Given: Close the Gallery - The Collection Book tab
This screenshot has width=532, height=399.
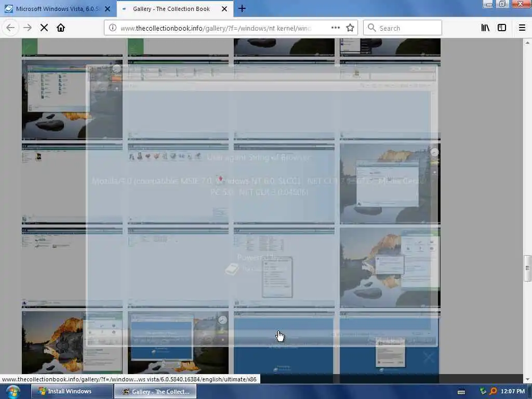Looking at the screenshot, I should (224, 9).
